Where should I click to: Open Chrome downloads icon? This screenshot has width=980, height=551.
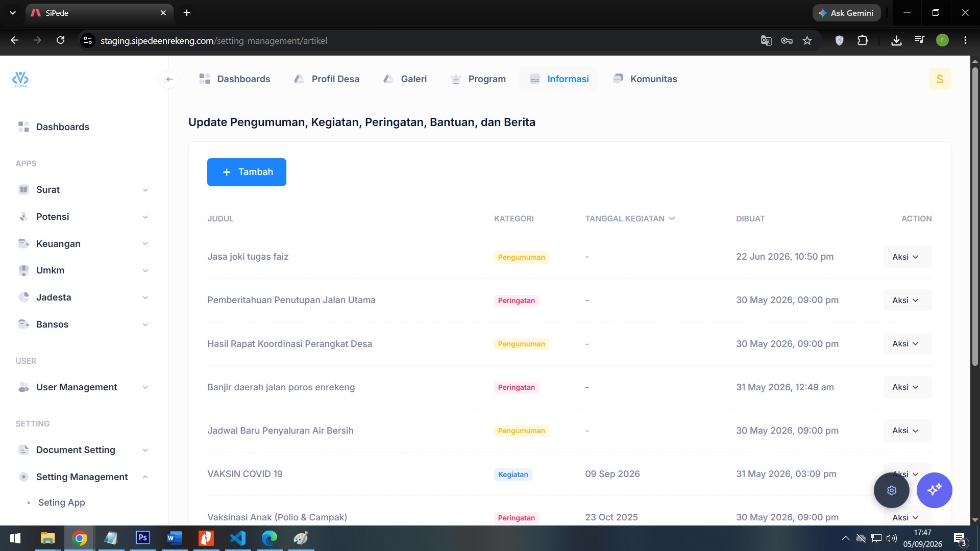coord(896,40)
